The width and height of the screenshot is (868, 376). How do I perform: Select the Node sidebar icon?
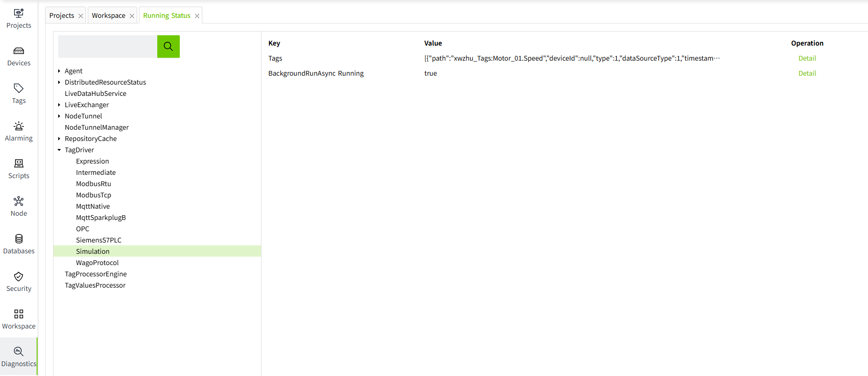19,202
